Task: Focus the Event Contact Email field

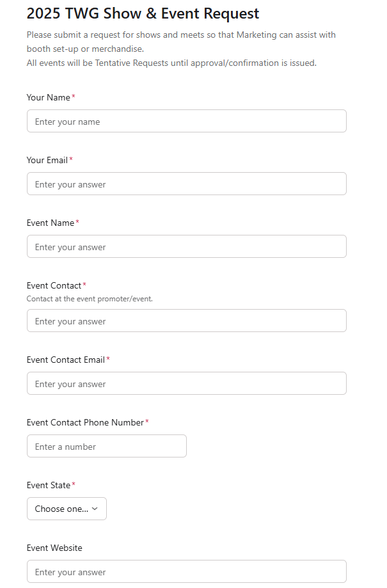Action: click(186, 384)
